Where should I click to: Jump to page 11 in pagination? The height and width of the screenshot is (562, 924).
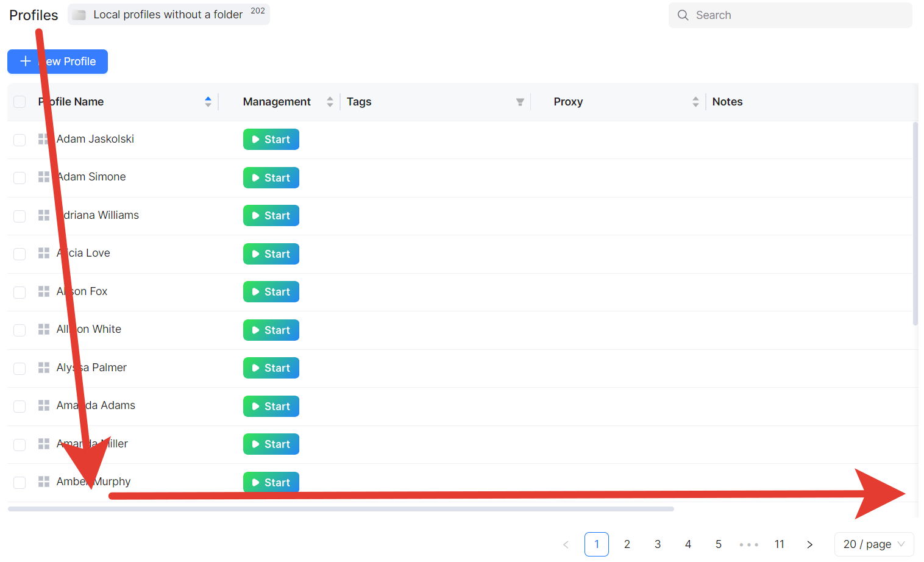[x=779, y=544]
